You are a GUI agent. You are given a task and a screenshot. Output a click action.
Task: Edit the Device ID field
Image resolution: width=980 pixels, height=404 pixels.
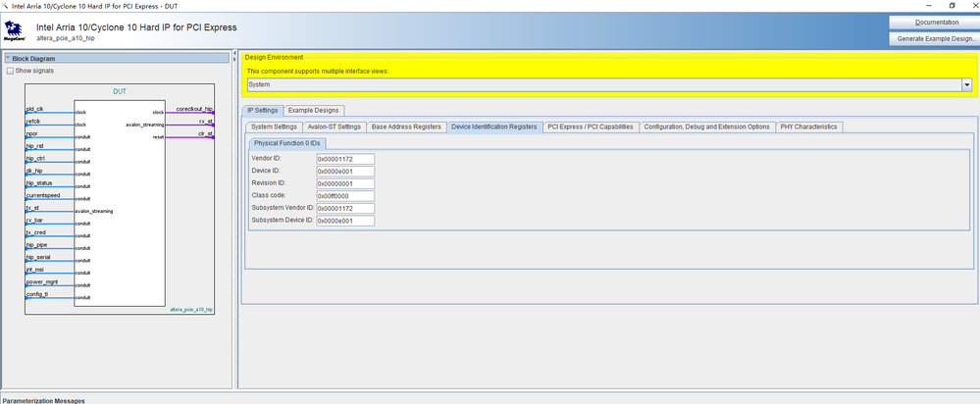(x=345, y=171)
